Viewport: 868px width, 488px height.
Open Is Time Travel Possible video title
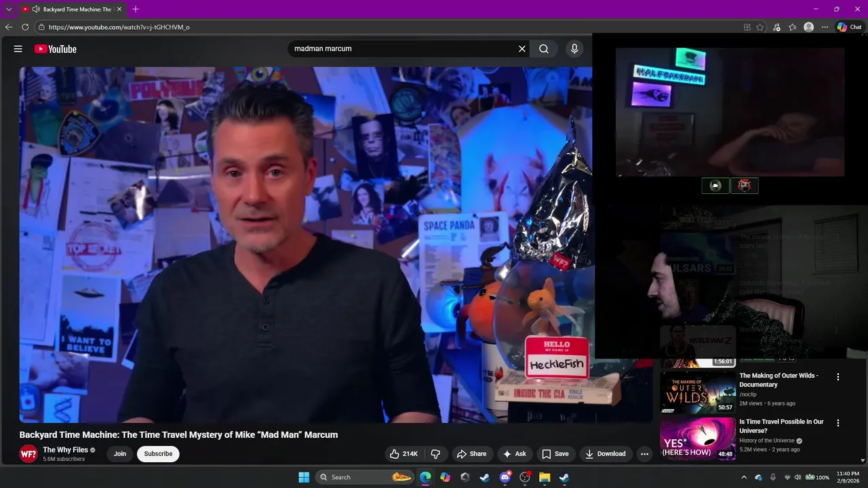point(782,426)
